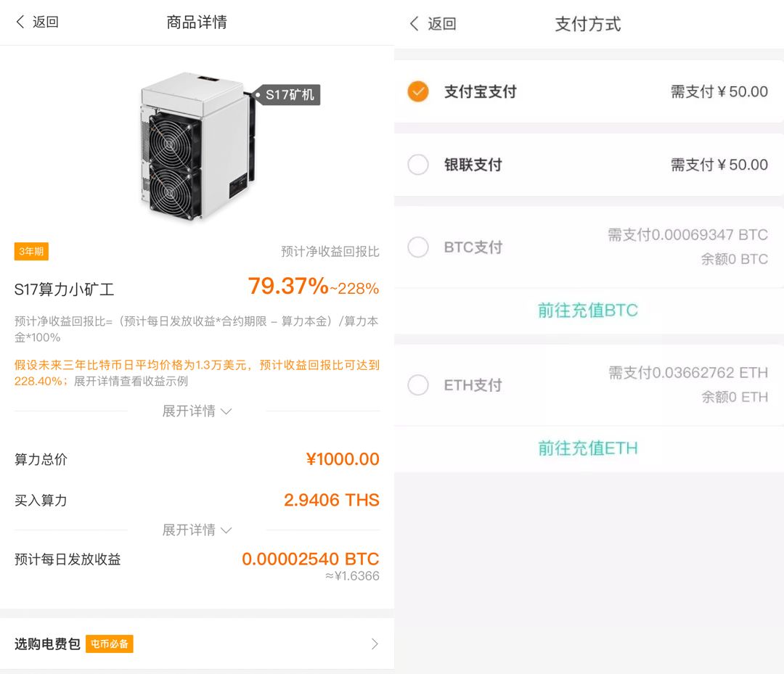
Task: Tap back arrow on 支付方式 page
Action: 414,23
